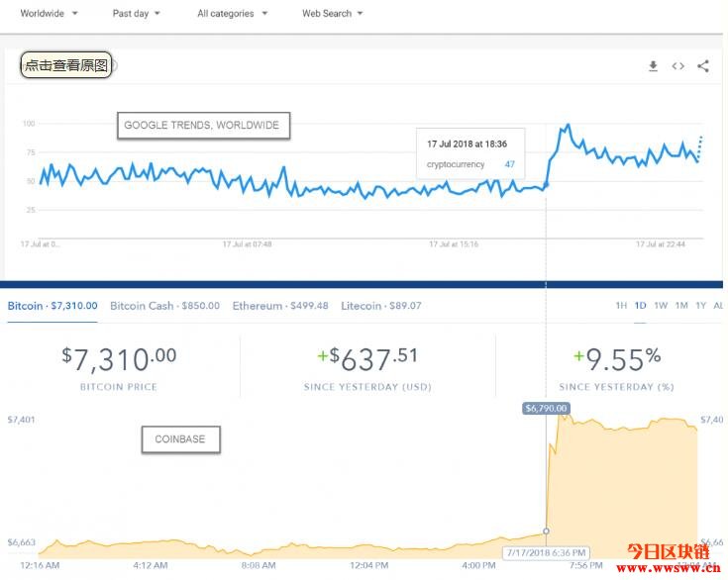This screenshot has width=728, height=580.
Task: Open the Past day time range dropdown
Action: [136, 14]
